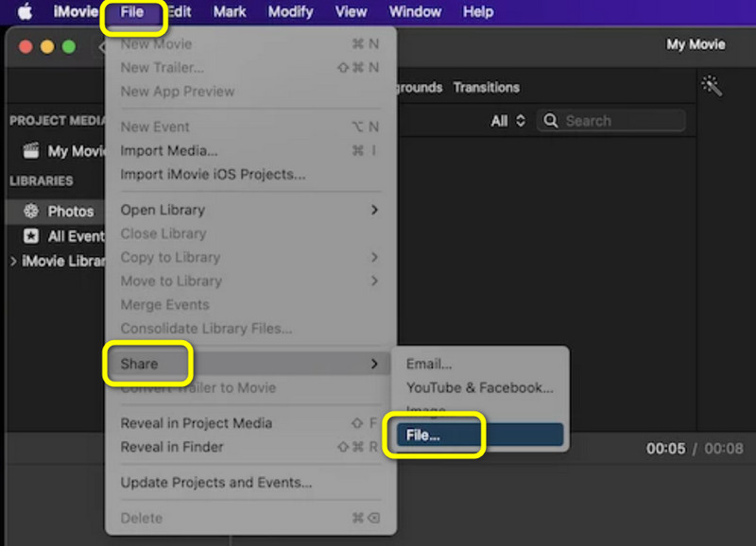Click the New App Preview entry

250,91
